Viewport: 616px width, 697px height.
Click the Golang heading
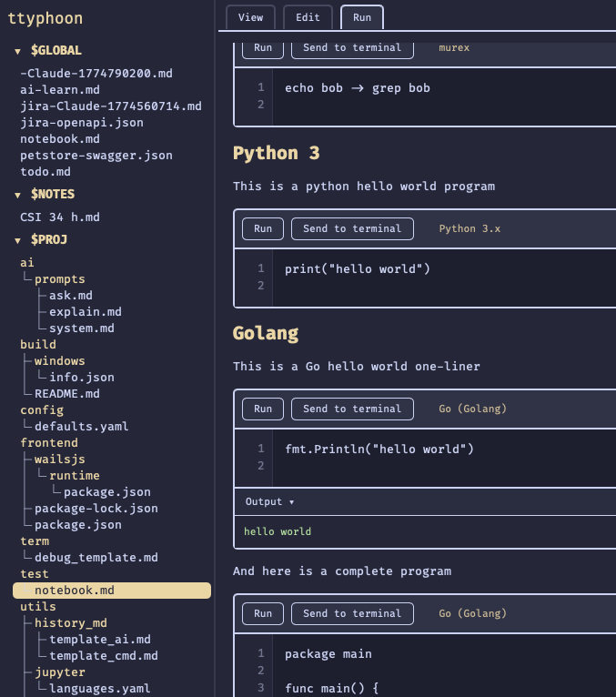[x=266, y=333]
